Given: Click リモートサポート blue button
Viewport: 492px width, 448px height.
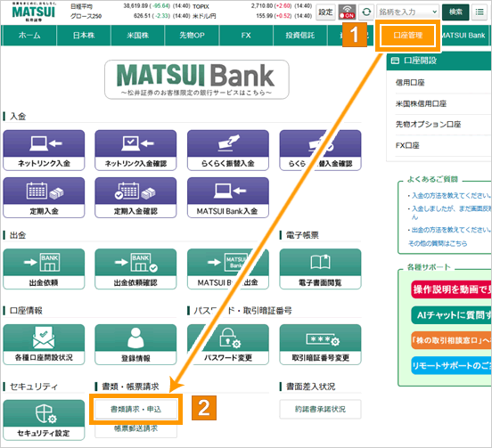Looking at the screenshot, I should coord(451,365).
